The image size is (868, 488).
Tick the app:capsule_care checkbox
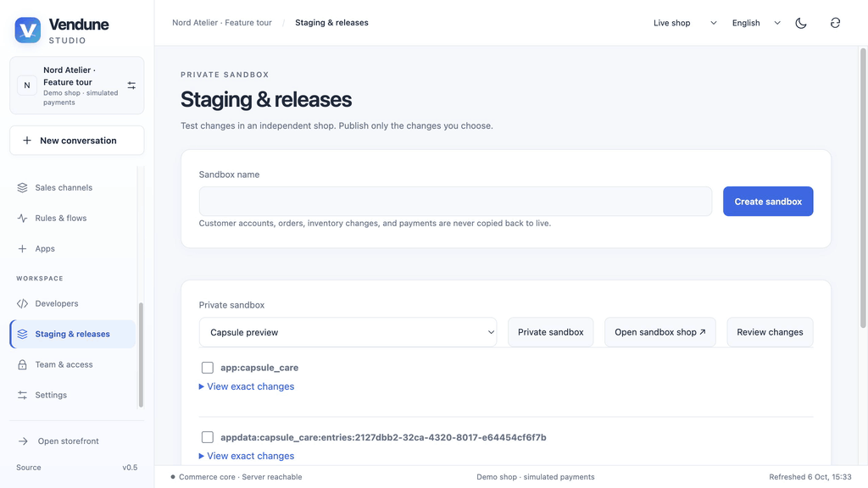[208, 368]
